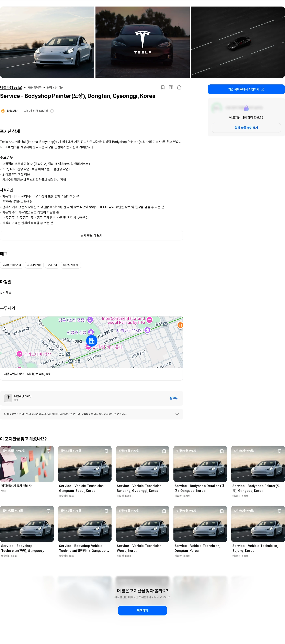
Task: Click the lock icon in the 합격 확률 card
Action: (246, 108)
